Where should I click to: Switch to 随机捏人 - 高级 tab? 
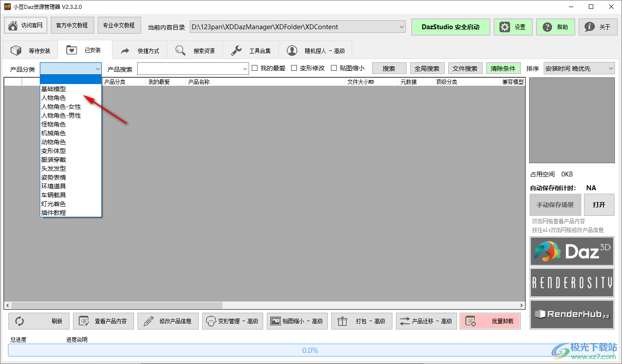pyautogui.click(x=315, y=50)
